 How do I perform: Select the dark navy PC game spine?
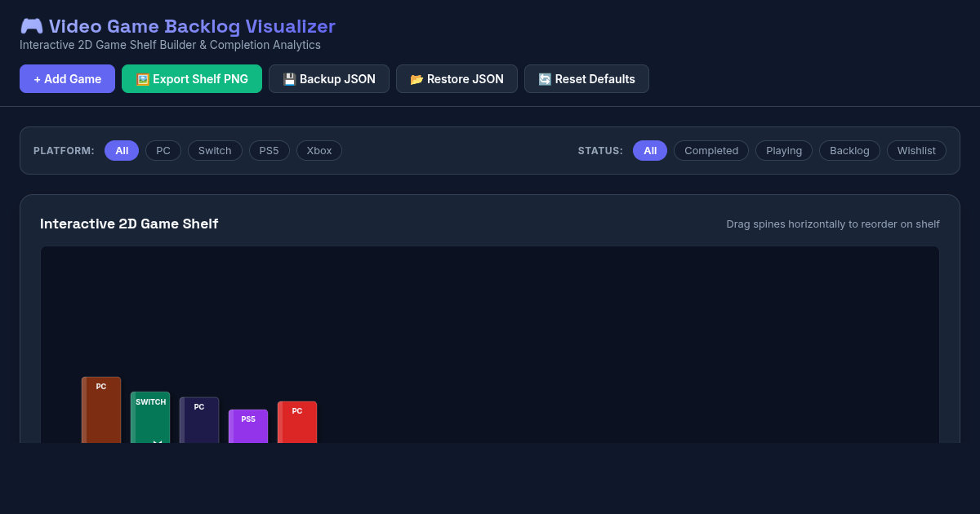199,420
